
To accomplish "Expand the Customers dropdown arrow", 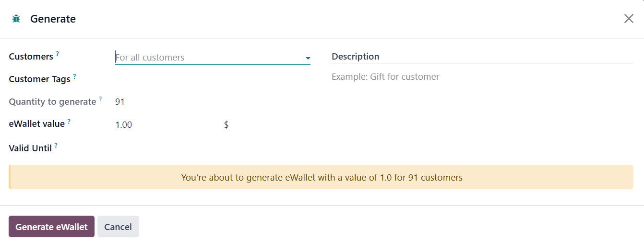I will (x=308, y=58).
